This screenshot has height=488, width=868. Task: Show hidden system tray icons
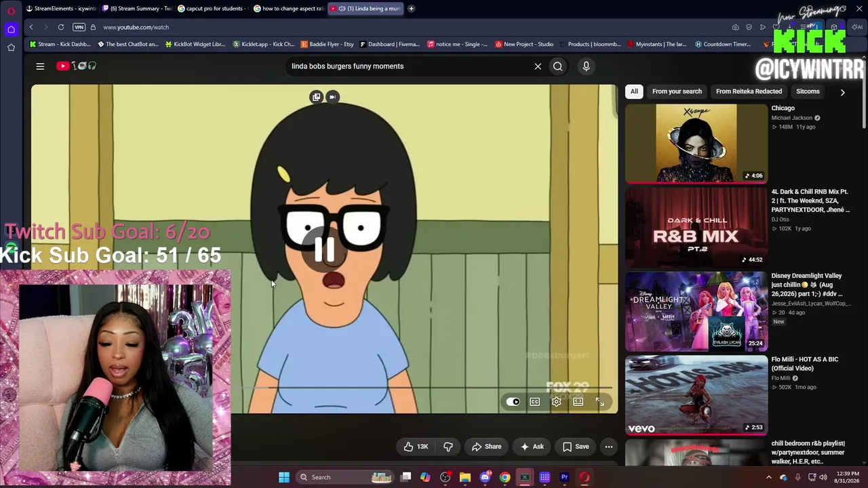tap(768, 477)
